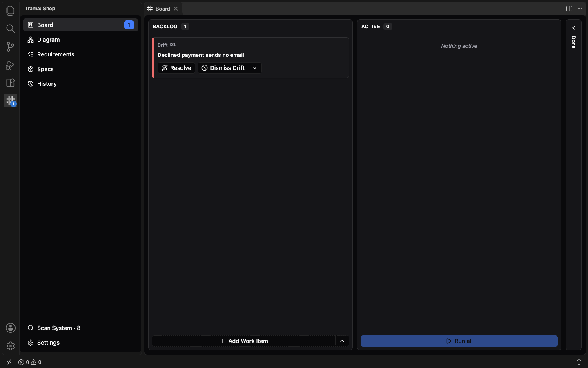Open the Explorer files icon

[11, 10]
